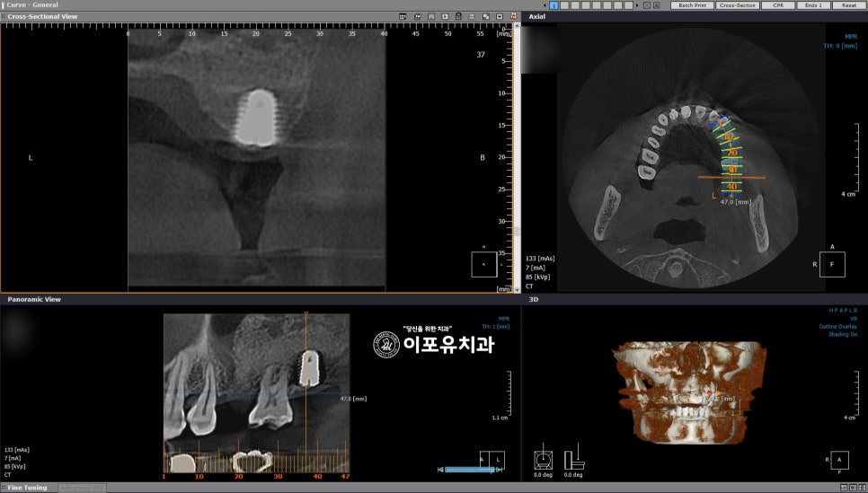Click the orientation cube in Cross-Sectional View
The width and height of the screenshot is (868, 493).
pos(483,265)
